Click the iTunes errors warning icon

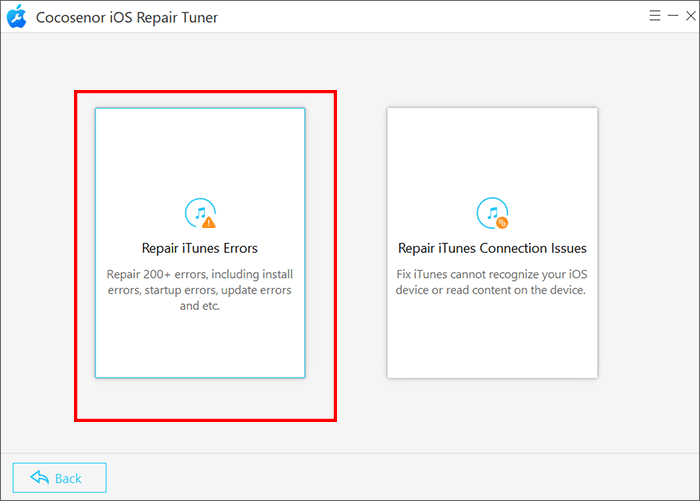(x=200, y=213)
